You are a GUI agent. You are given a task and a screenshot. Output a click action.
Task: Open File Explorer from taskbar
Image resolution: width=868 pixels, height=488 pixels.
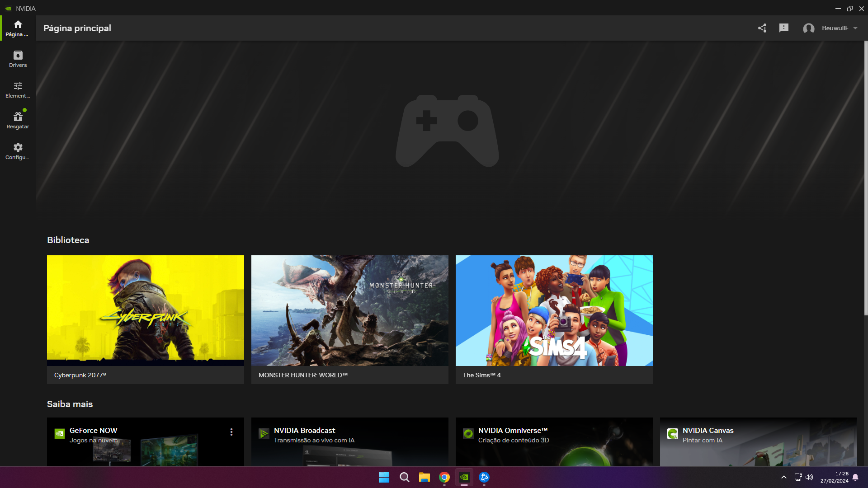(424, 477)
